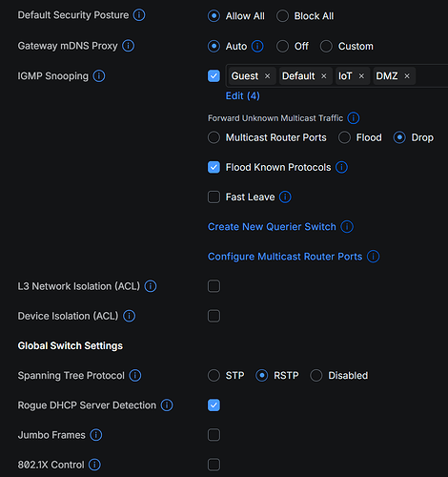Show info for Gateway mDNS Proxy

click(128, 46)
